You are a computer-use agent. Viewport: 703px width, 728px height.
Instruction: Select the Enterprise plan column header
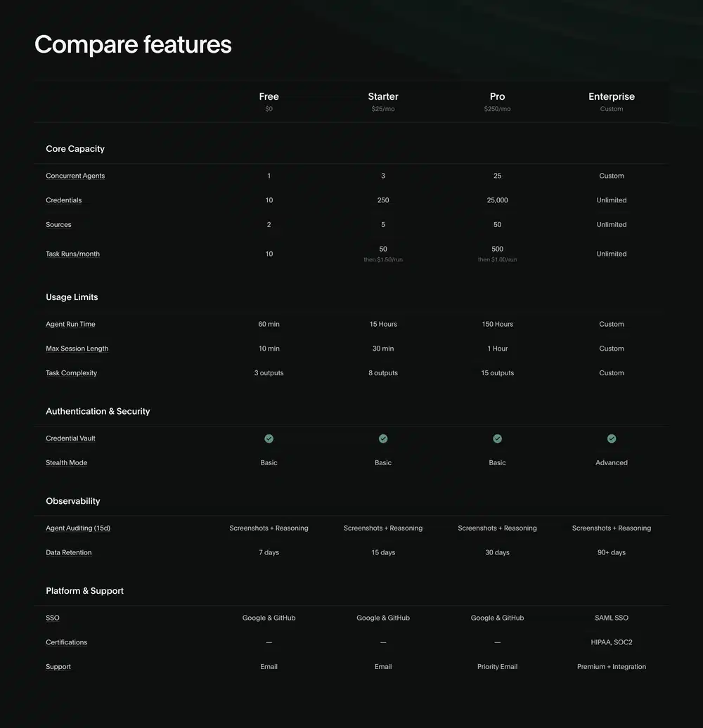tap(612, 96)
